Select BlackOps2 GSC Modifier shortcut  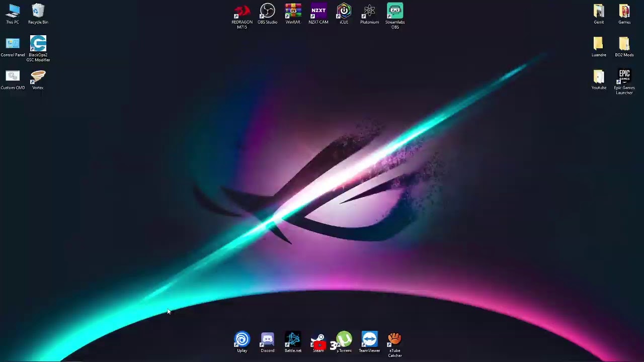[38, 49]
